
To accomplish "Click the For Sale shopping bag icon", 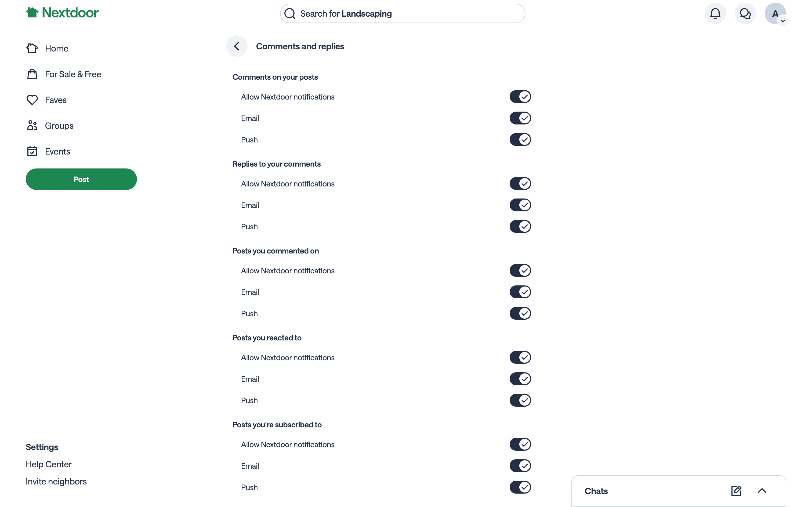I will tap(32, 74).
